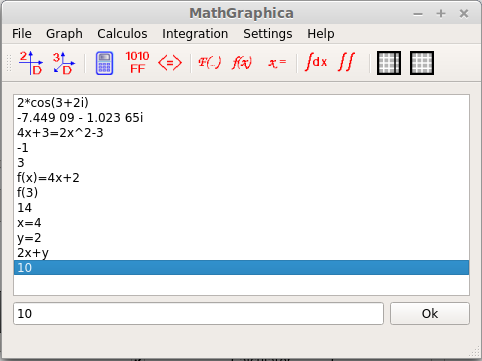Open the Settings menu

click(268, 34)
